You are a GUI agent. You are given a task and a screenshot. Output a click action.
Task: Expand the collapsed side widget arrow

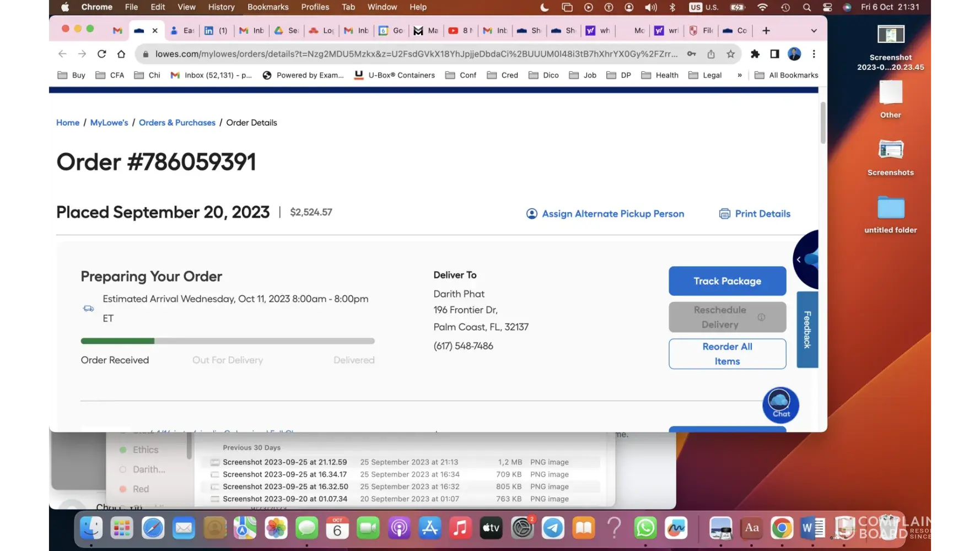[799, 260]
